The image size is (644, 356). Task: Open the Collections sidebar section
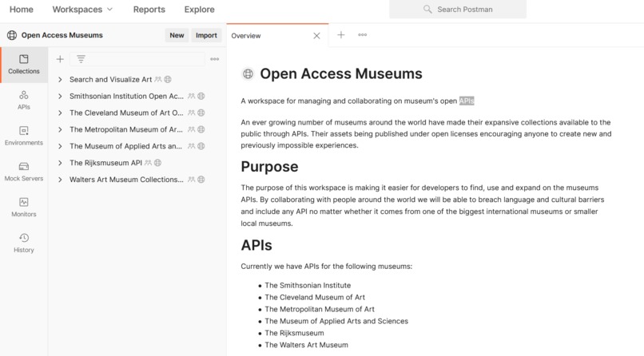(24, 65)
